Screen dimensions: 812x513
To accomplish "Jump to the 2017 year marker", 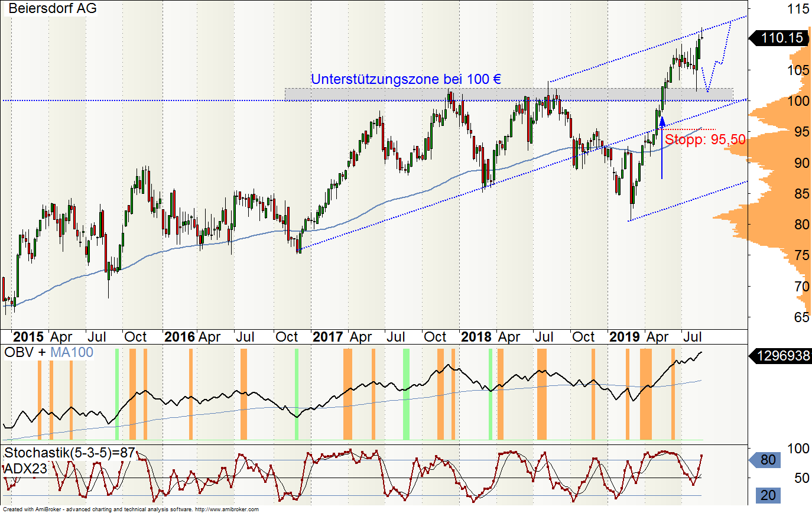I will [327, 337].
